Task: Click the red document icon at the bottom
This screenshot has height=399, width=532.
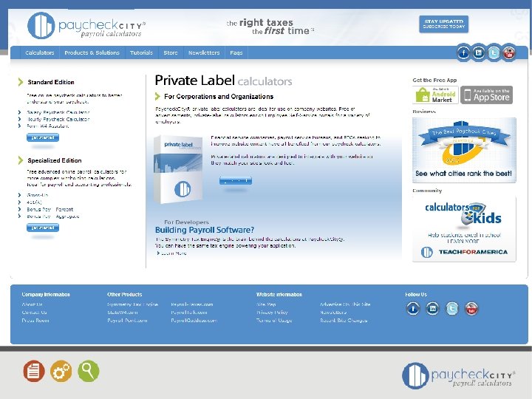Action: click(34, 371)
